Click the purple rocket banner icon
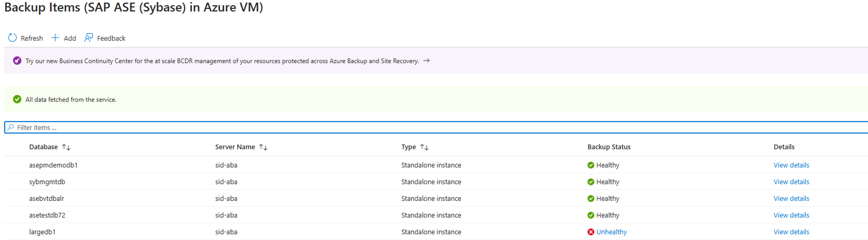 (x=17, y=61)
